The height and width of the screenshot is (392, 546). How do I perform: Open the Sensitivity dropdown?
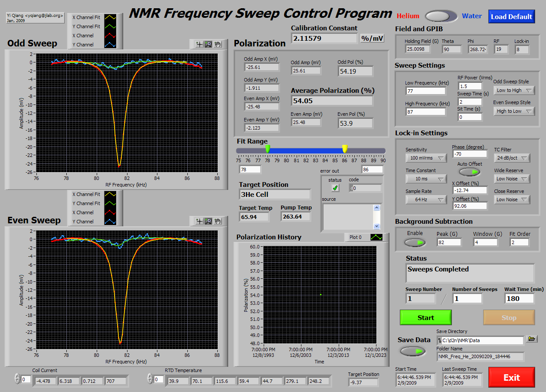coord(426,158)
